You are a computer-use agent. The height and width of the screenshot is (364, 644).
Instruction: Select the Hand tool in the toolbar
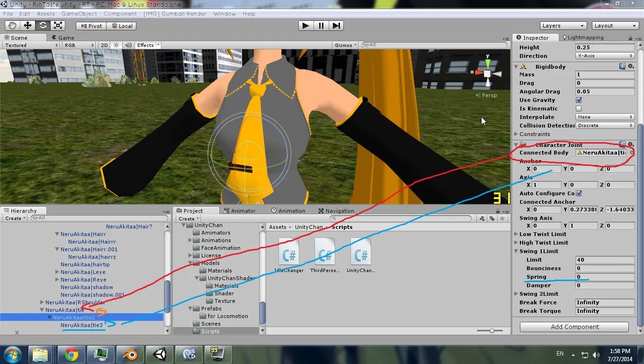tap(12, 26)
